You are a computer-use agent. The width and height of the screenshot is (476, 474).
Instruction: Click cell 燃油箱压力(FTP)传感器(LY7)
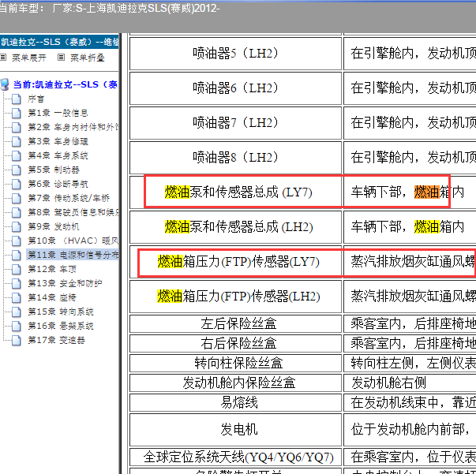click(235, 262)
